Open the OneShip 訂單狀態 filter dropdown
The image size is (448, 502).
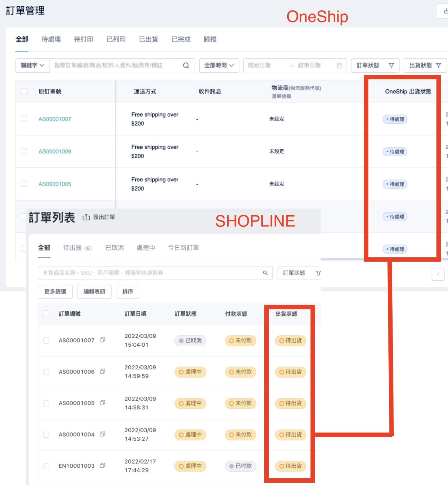375,65
